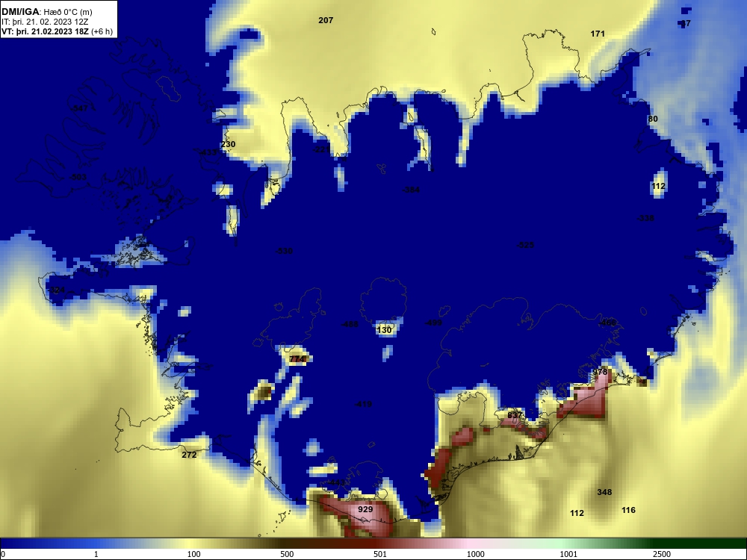Click the legend label 2500
The width and height of the screenshot is (747, 560).
coord(662,554)
